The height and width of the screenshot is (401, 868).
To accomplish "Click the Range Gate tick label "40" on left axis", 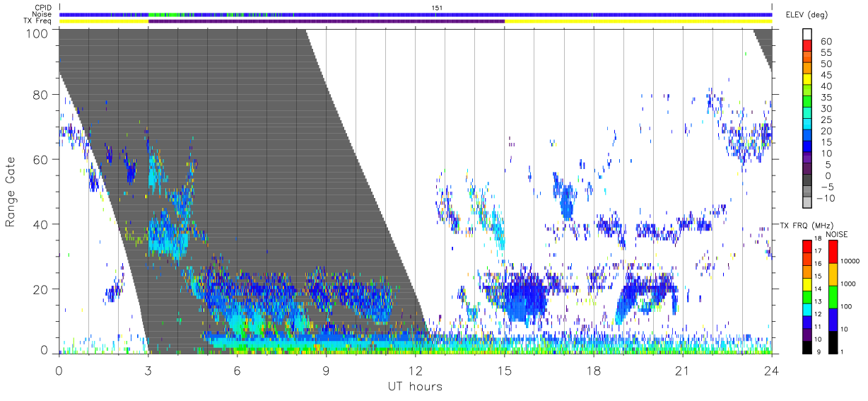I will pyautogui.click(x=41, y=224).
